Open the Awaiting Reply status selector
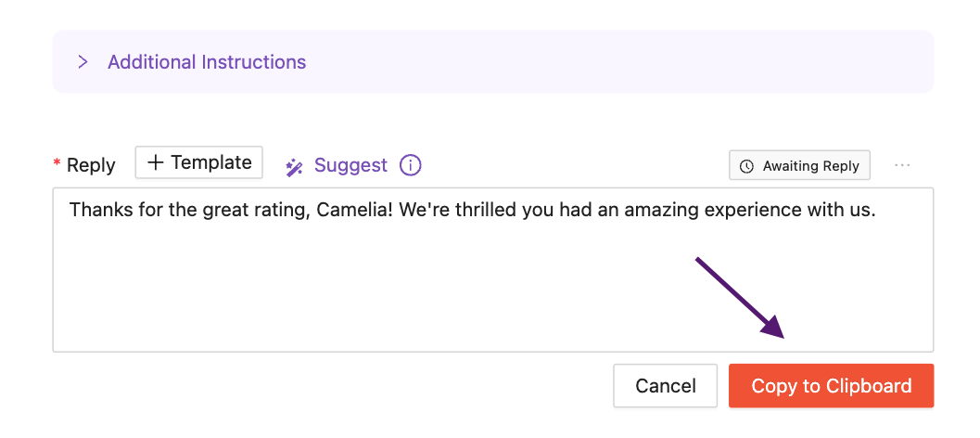Image resolution: width=980 pixels, height=438 pixels. tap(799, 166)
